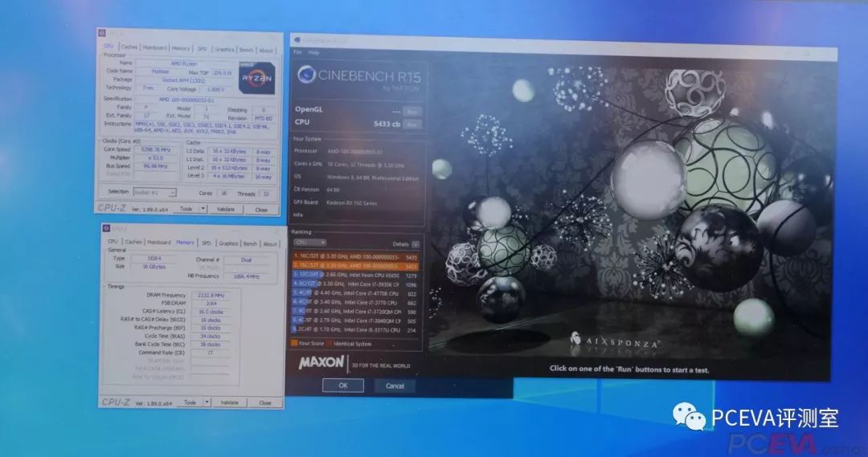Click the OK button below Cinebench

[343, 385]
